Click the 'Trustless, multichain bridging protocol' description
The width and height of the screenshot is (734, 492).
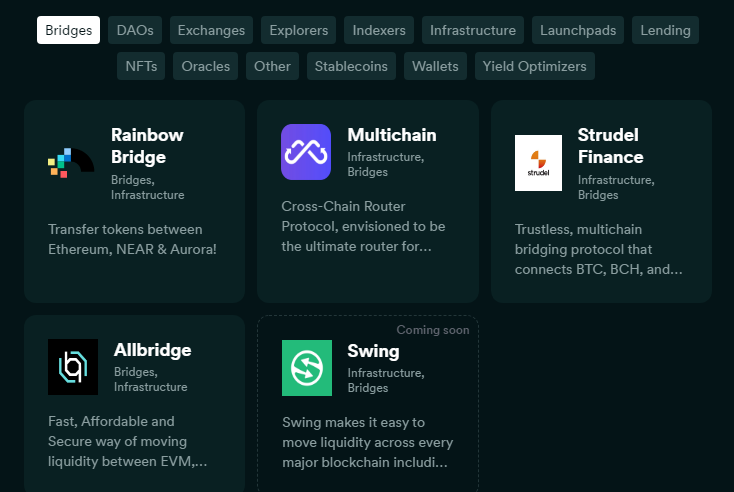click(599, 249)
